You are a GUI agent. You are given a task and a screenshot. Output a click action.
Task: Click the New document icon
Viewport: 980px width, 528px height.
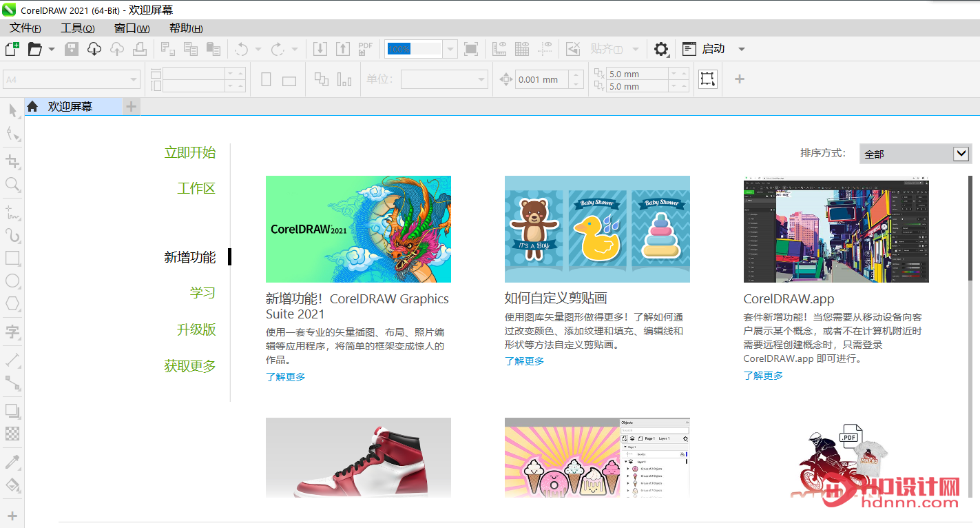coord(12,49)
